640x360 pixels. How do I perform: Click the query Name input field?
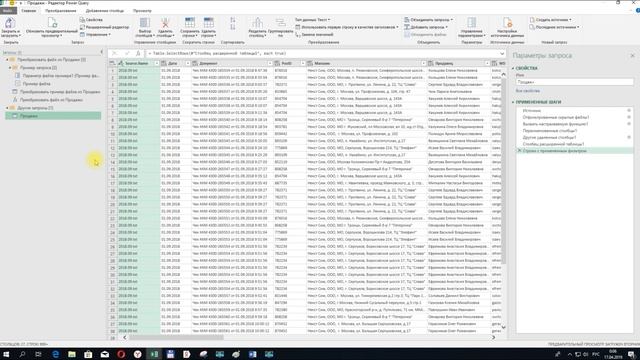coord(574,82)
